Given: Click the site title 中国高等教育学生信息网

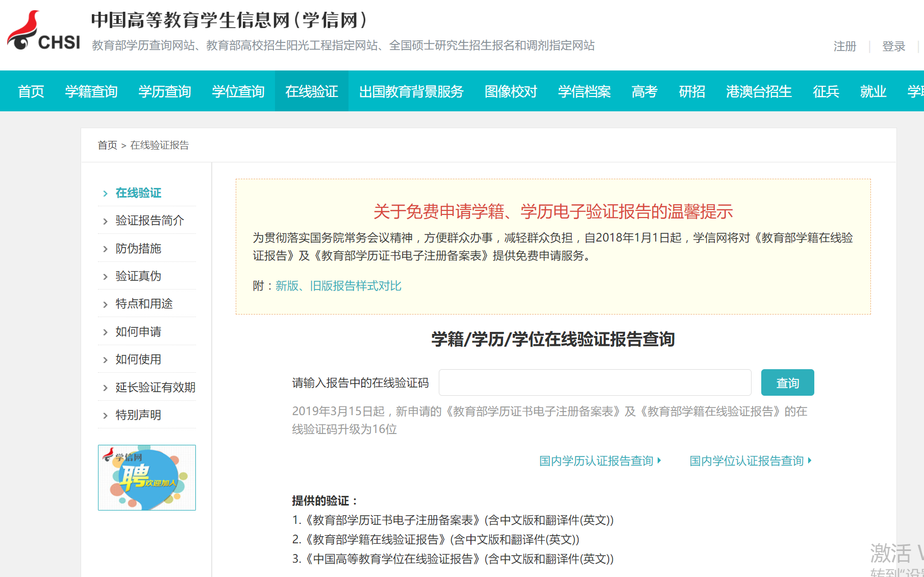Looking at the screenshot, I should point(229,20).
